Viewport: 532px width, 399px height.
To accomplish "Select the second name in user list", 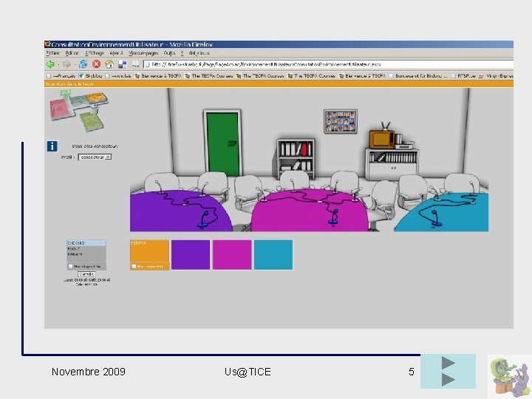I will tap(86, 249).
